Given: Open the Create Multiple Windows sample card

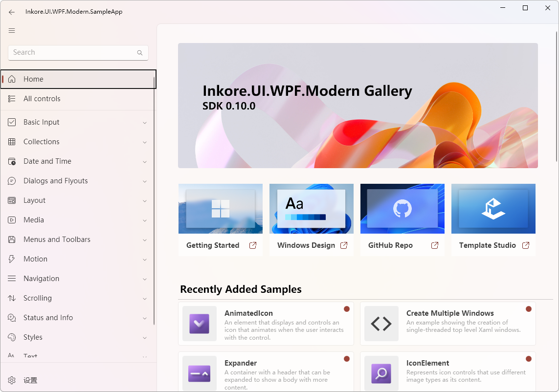Looking at the screenshot, I should (x=448, y=324).
